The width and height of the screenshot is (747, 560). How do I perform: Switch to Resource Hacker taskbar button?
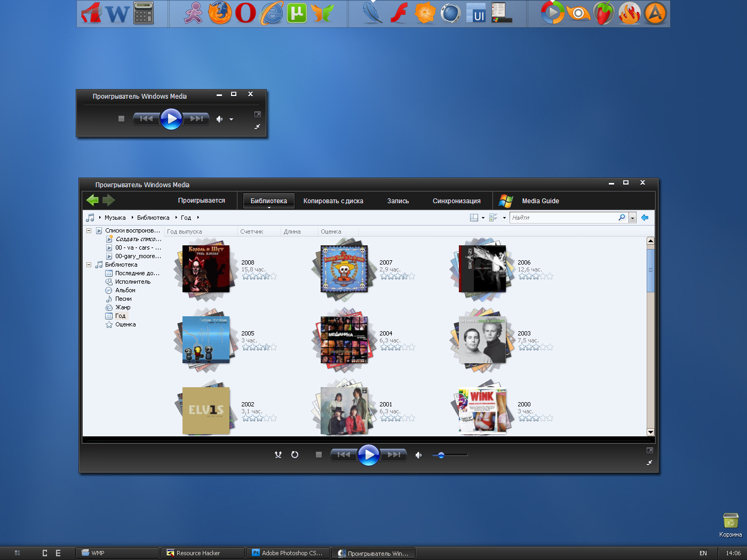(x=203, y=553)
